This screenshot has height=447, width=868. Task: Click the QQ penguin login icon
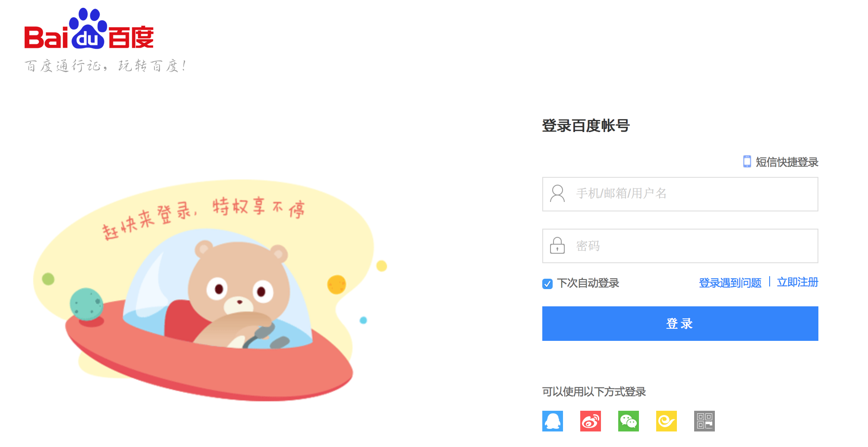[553, 421]
